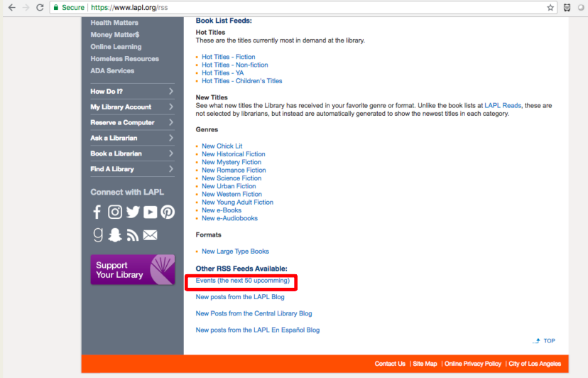Open LAPL's YouTube icon
The width and height of the screenshot is (588, 378).
(150, 212)
